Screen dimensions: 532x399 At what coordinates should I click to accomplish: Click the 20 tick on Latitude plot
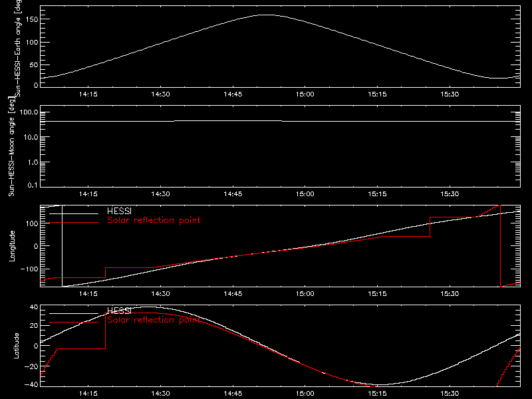click(x=34, y=326)
